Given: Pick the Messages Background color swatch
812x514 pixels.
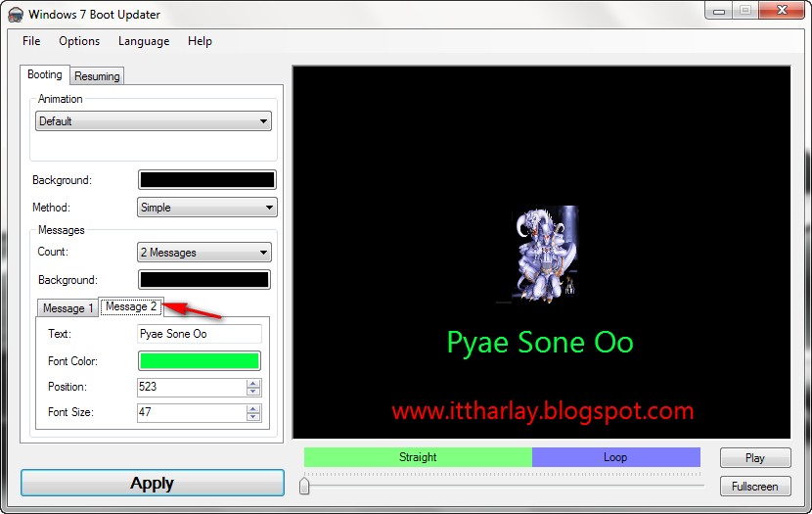Looking at the screenshot, I should (204, 280).
